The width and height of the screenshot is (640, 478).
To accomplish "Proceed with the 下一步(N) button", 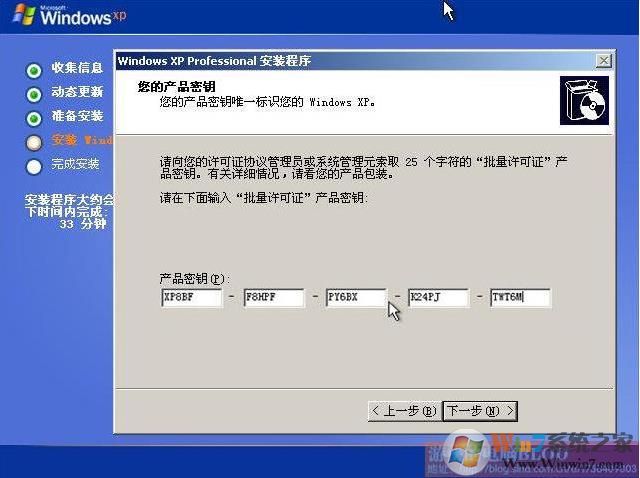I will tap(480, 411).
